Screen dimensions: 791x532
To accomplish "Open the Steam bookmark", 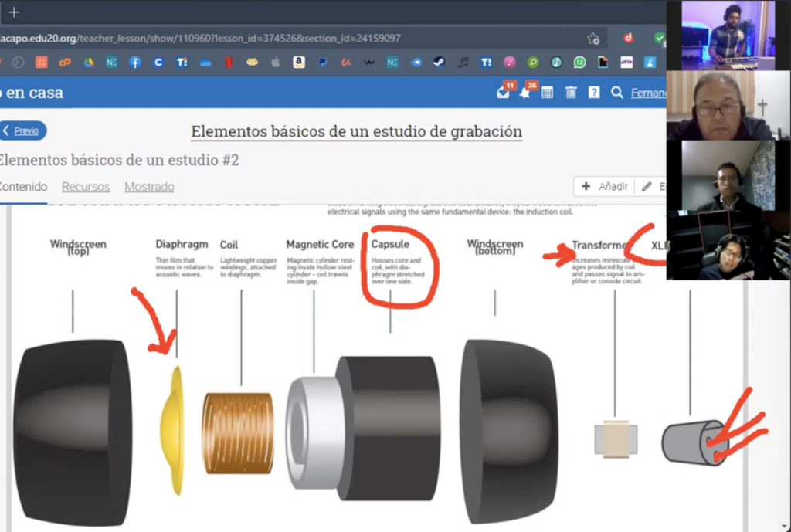I will [439, 63].
